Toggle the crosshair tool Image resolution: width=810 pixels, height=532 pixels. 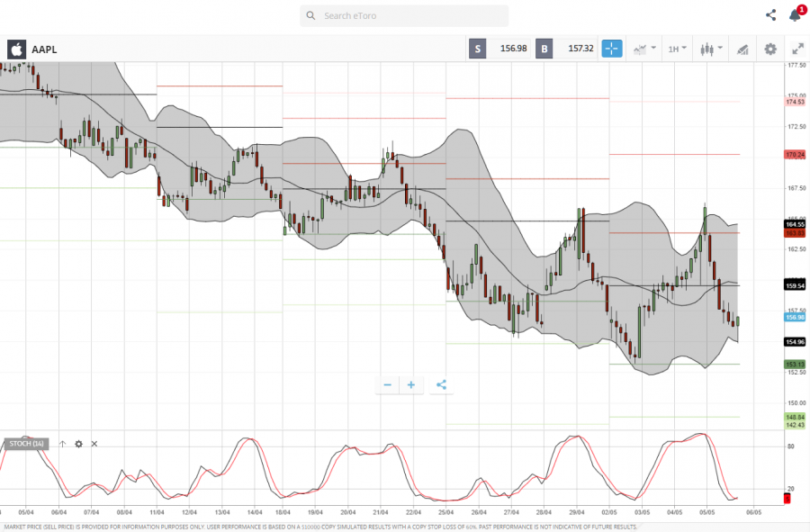612,49
